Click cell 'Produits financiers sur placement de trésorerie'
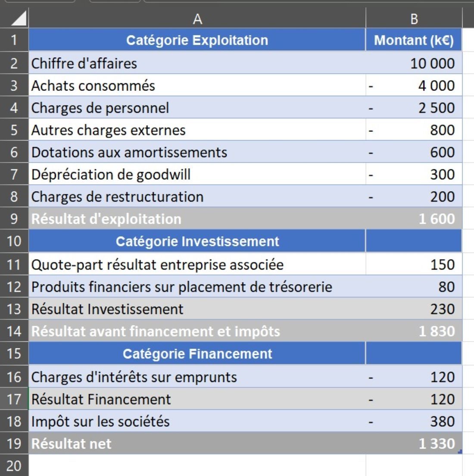Viewport: 474px width, 476px height. pyautogui.click(x=197, y=286)
